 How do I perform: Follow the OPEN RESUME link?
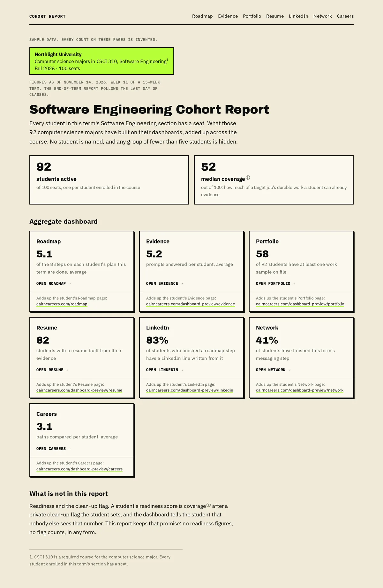52,370
